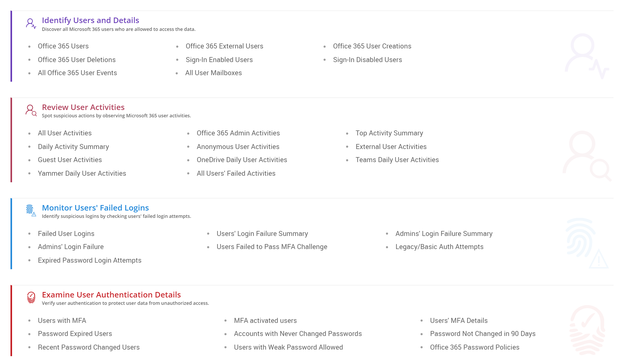Screen dimensions: 624x364
Task: Click the large faded user-search watermark icon
Action: coord(587,155)
